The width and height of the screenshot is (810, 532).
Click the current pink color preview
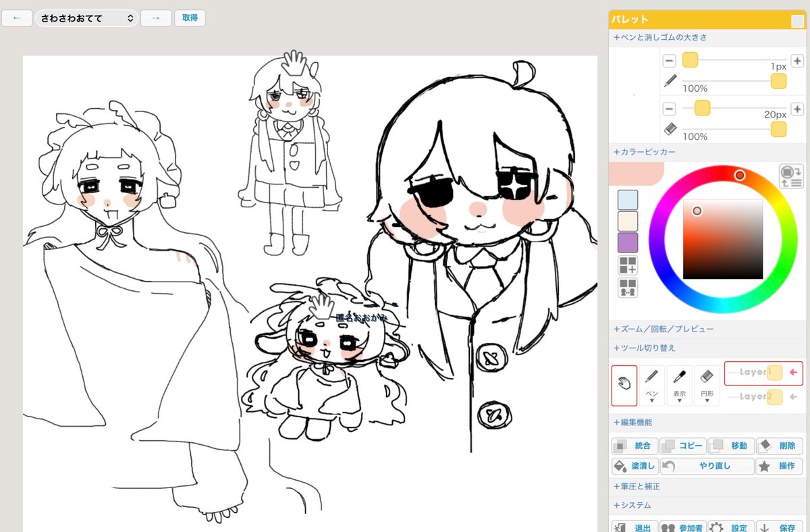(637, 174)
